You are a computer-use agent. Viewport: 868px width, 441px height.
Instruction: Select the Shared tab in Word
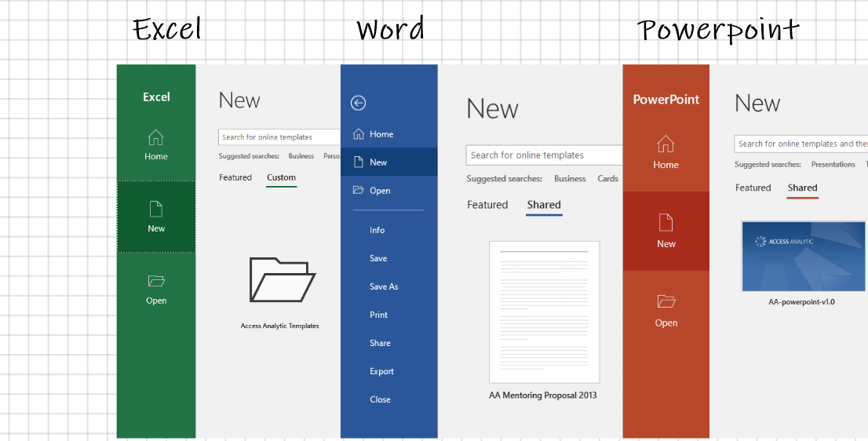[x=544, y=205]
